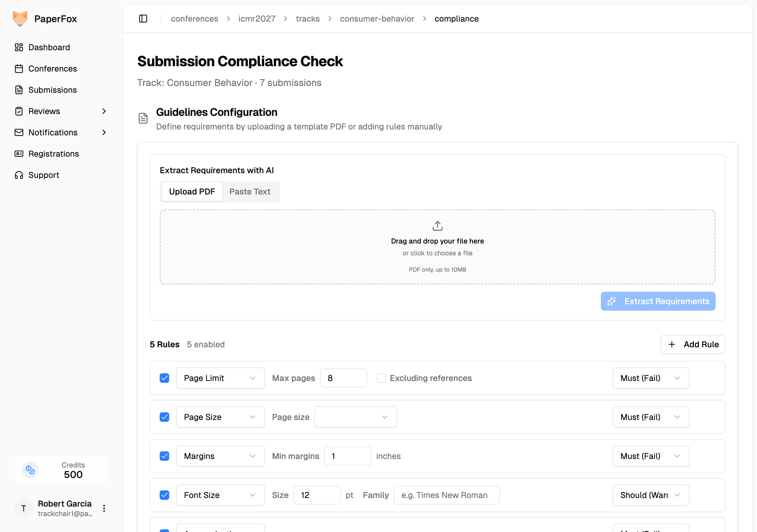757x532 pixels.
Task: Open the Conferences calendar icon
Action: (19, 69)
